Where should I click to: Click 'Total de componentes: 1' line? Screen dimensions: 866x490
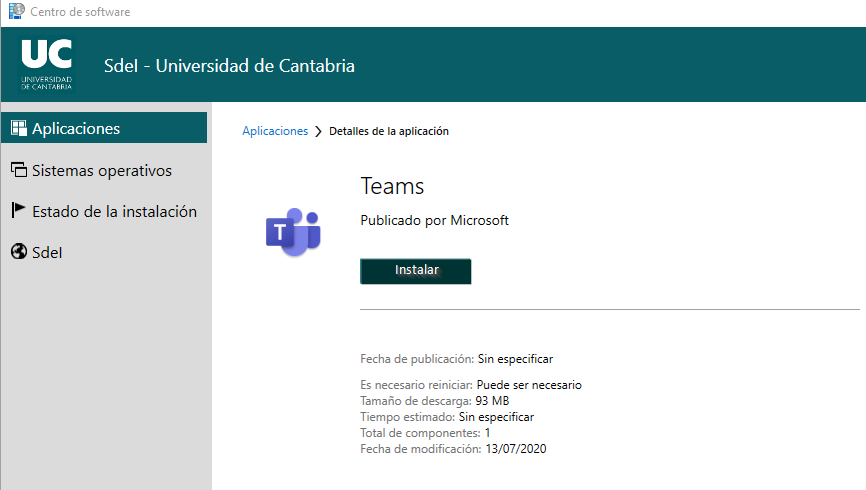[x=425, y=433]
